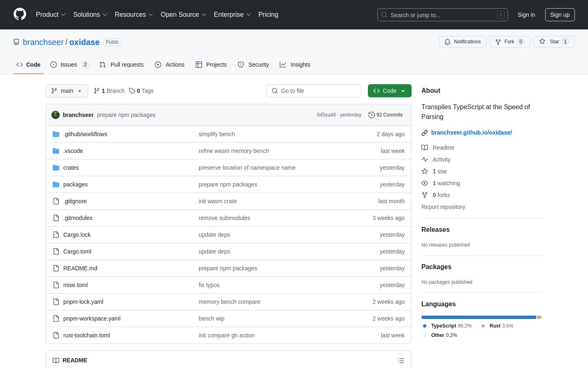Switch to the Actions tab
Viewport: 588px width, 368px height.
point(169,65)
